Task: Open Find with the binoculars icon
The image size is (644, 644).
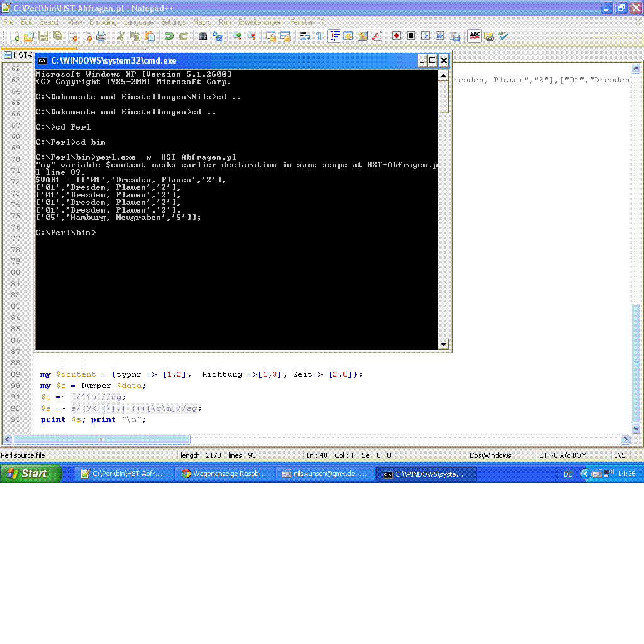Action: [x=203, y=36]
